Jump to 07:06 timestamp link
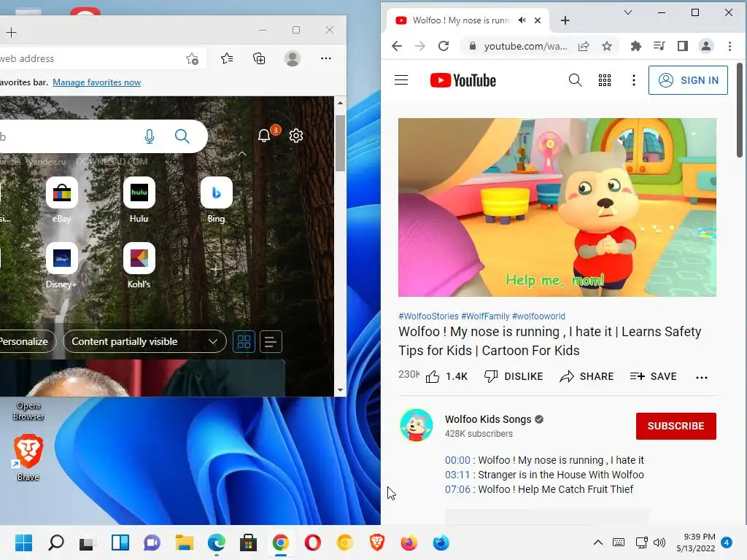 click(457, 489)
